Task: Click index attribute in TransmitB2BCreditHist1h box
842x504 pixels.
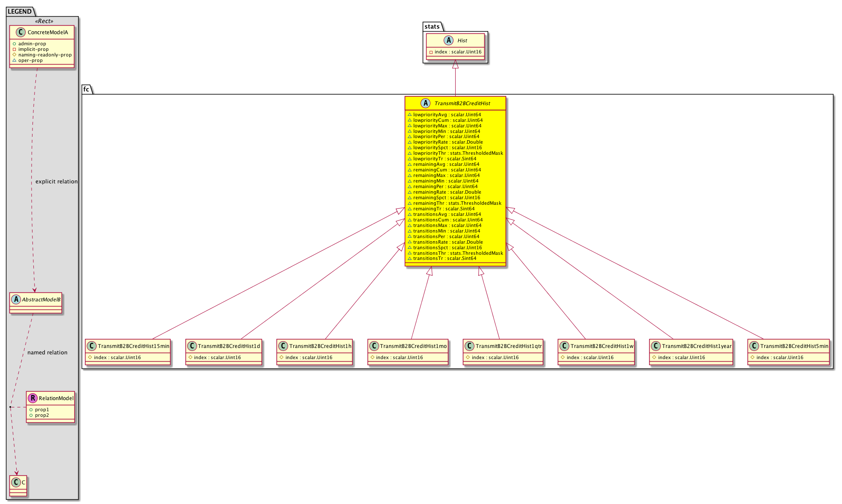Action: pyautogui.click(x=309, y=357)
